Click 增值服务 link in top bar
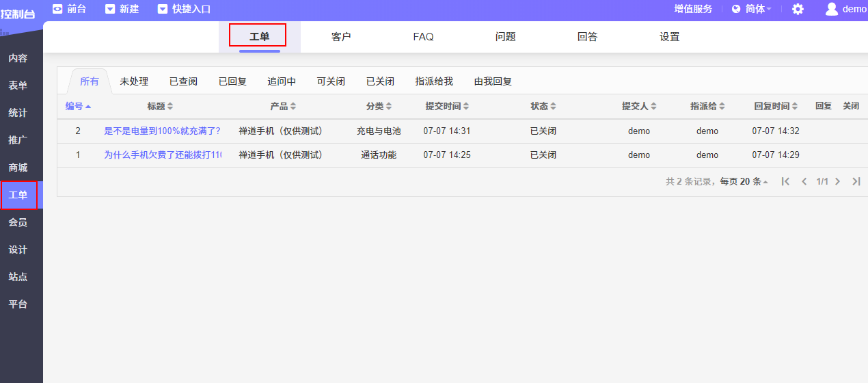The image size is (868, 383). (x=693, y=9)
